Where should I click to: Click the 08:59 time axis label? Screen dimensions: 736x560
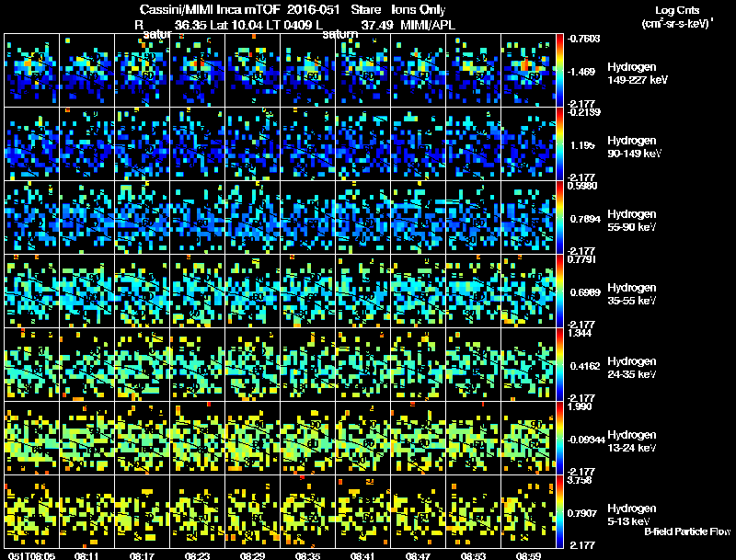tap(529, 554)
